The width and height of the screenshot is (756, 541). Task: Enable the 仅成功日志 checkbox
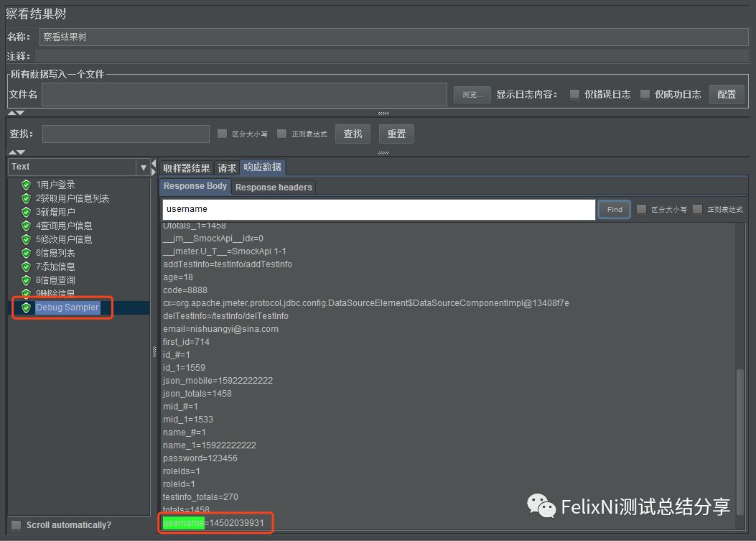pos(645,94)
